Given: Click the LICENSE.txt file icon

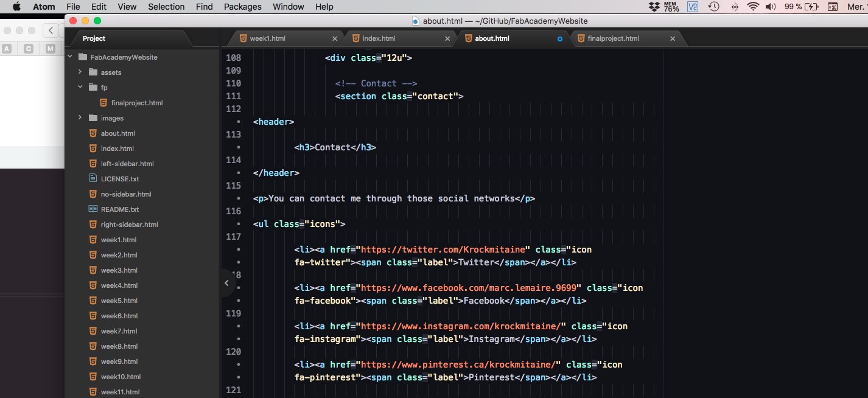Looking at the screenshot, I should [x=93, y=178].
